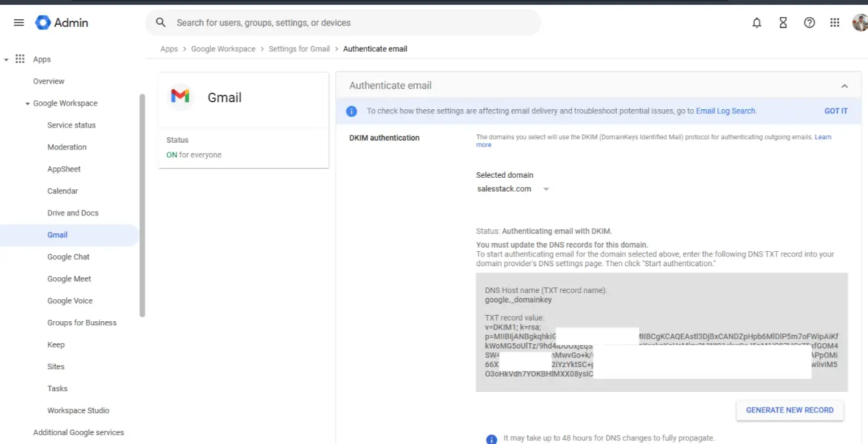This screenshot has width=868, height=444.
Task: Click the Apps grid icon in sidebar
Action: point(20,59)
